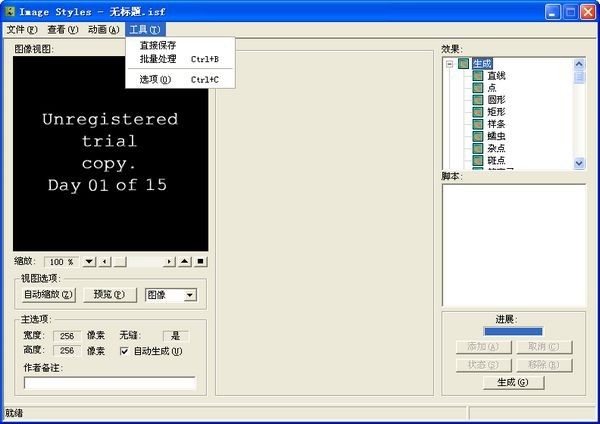The width and height of the screenshot is (600, 424).
Task: Click the 脚本 script list area
Action: pos(514,245)
